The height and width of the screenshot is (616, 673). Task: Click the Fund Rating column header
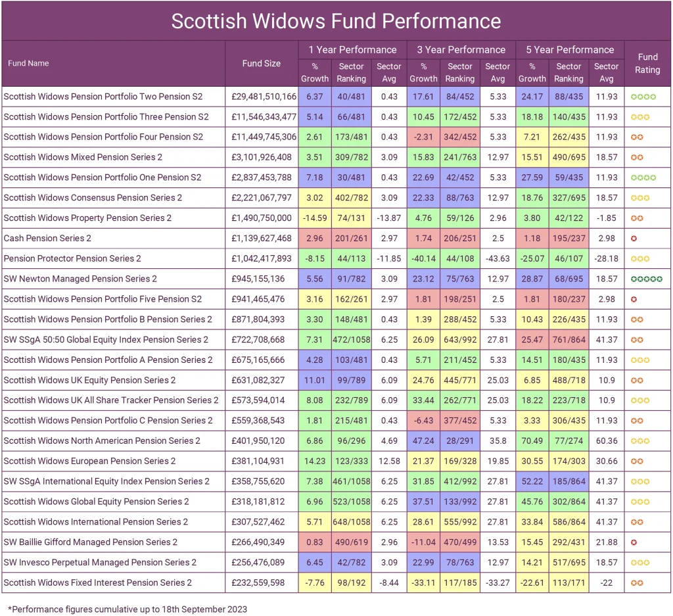[x=647, y=63]
